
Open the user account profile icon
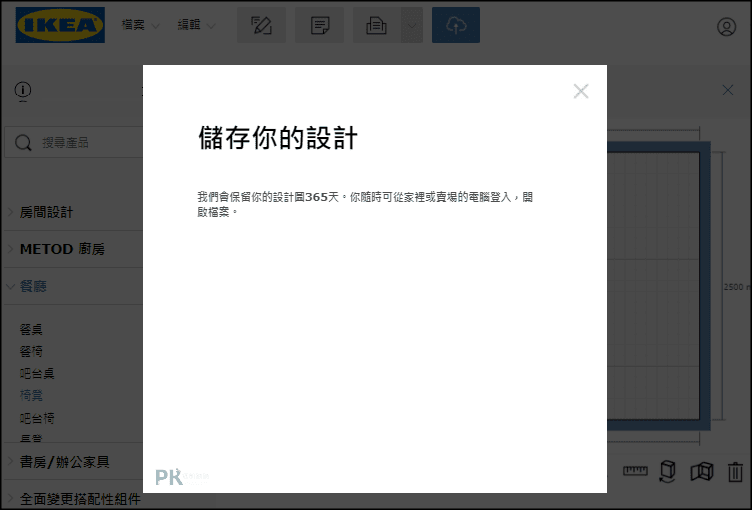(726, 26)
